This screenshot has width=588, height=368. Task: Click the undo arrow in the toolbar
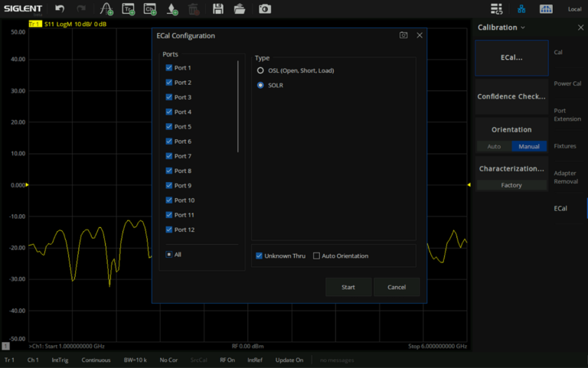tap(60, 9)
